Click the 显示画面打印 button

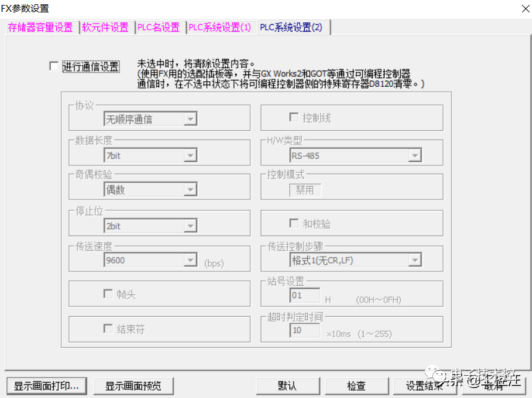(x=46, y=385)
